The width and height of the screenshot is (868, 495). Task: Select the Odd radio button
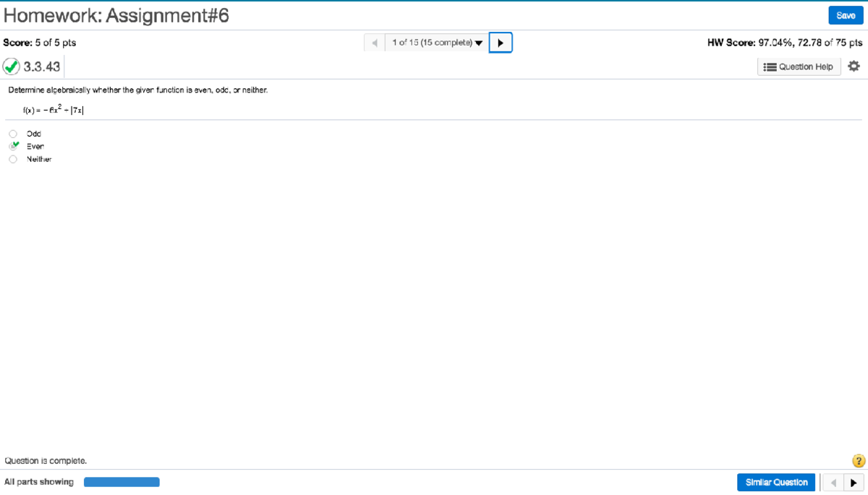coord(12,133)
